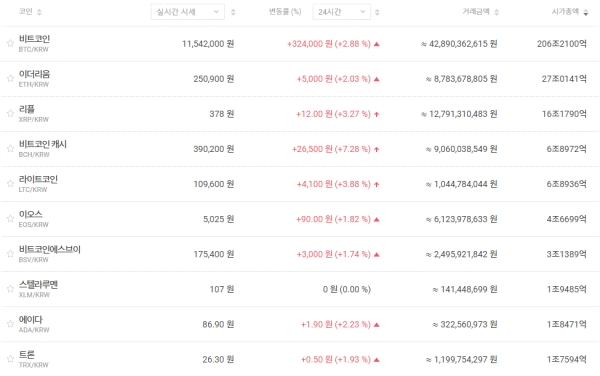
Task: Favorite the 이더리움 ETH/KRW star
Action: click(10, 78)
